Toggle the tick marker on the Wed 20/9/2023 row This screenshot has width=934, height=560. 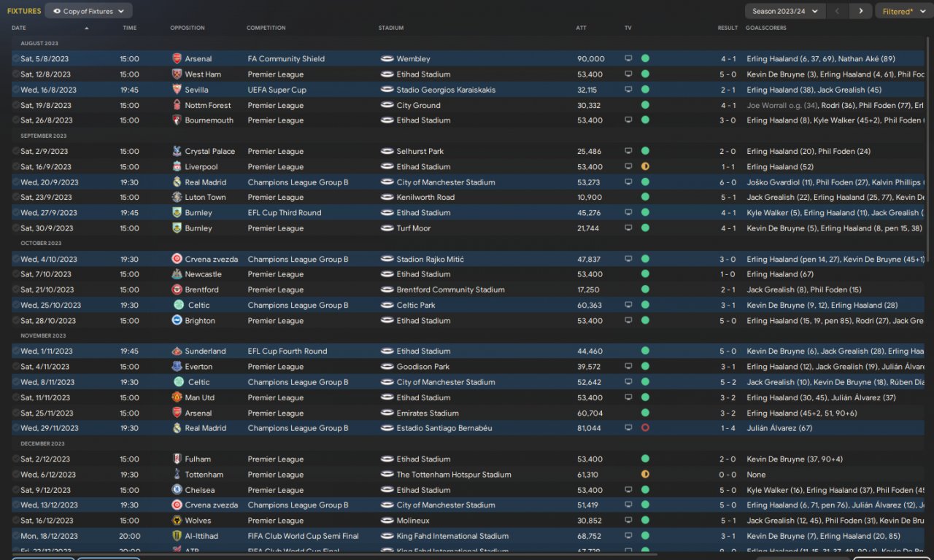click(x=15, y=182)
